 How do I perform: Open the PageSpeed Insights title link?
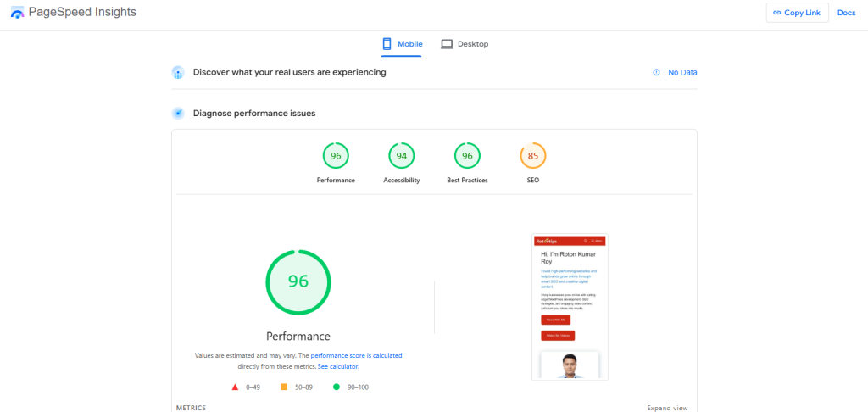pyautogui.click(x=82, y=12)
